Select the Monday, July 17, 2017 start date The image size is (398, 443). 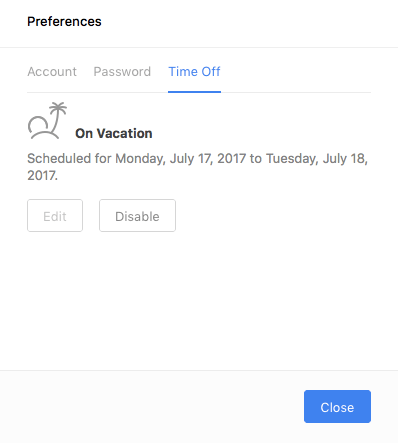point(181,159)
